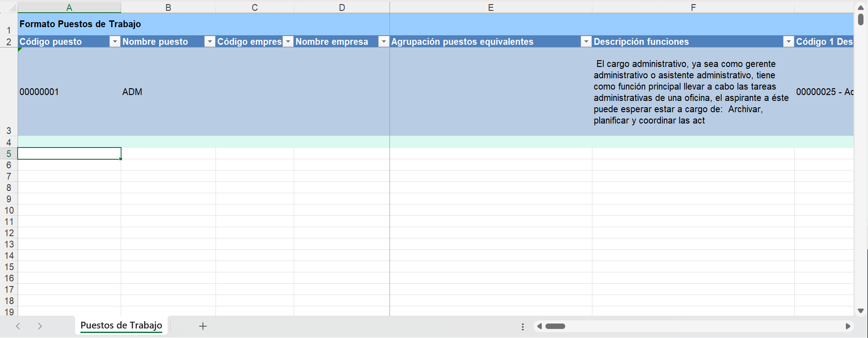Select column E header
Image resolution: width=868 pixels, height=338 pixels.
[491, 7]
